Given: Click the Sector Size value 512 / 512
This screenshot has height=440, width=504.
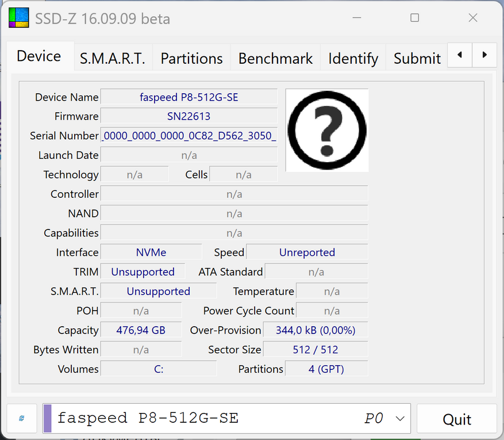Looking at the screenshot, I should tap(316, 350).
